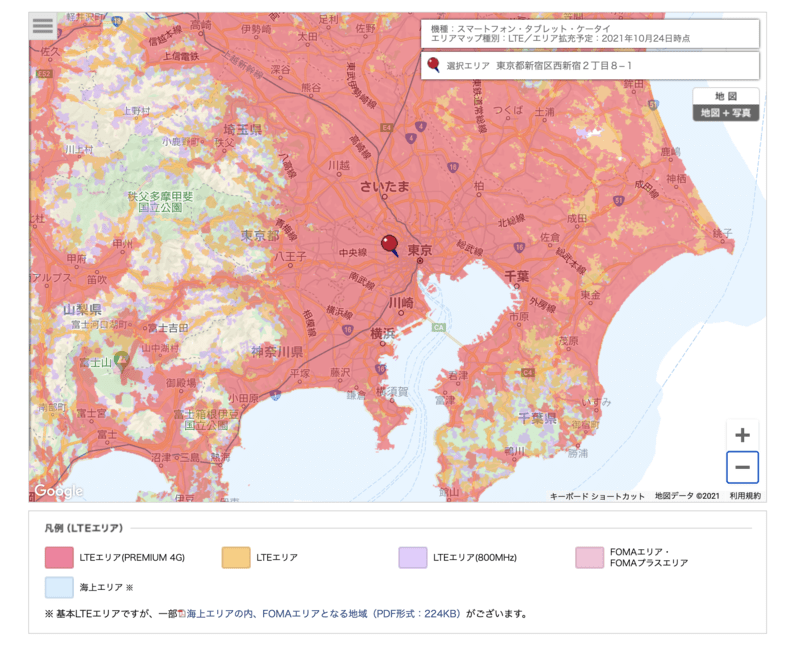The image size is (800, 655).
Task: Select the zoom-in plus icon
Action: 742,436
